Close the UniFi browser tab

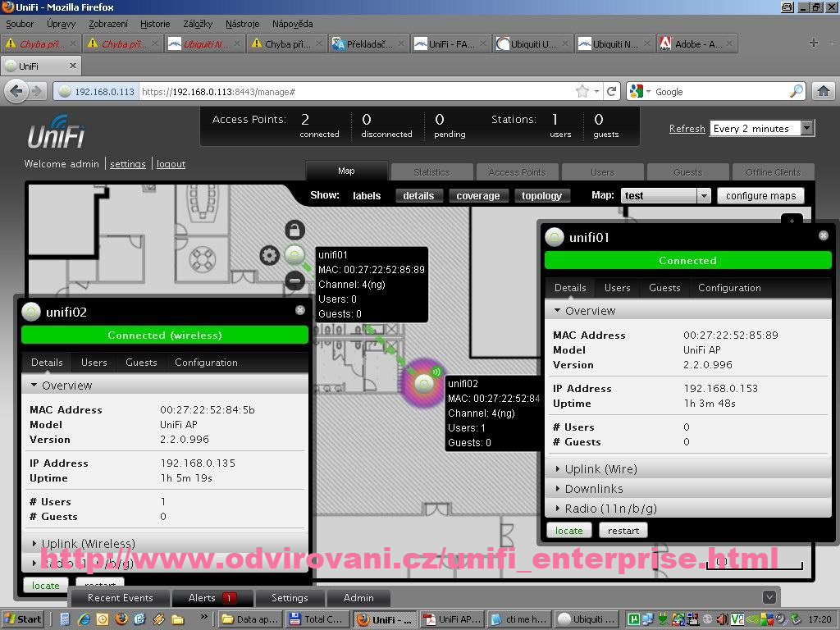[73, 66]
